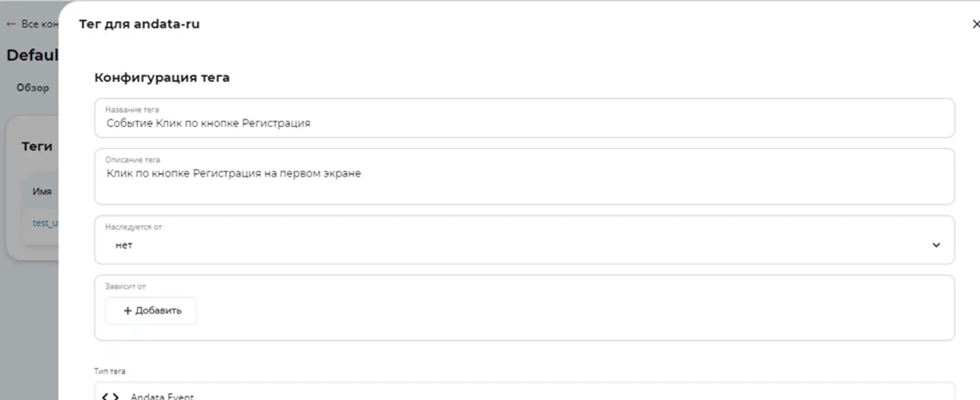Close the Тег для andata-ru panel
This screenshot has width=980, height=400.
click(x=975, y=24)
